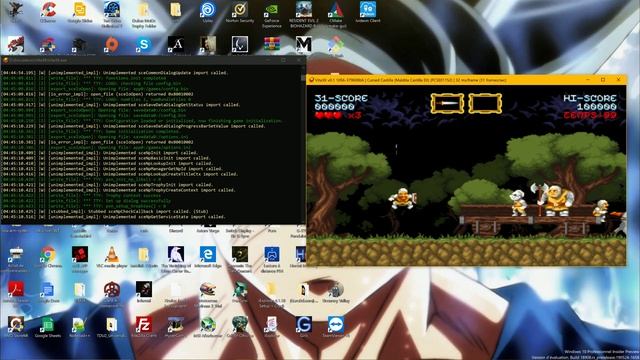Click the console window title bar
This screenshot has width=640, height=360.
point(153,60)
